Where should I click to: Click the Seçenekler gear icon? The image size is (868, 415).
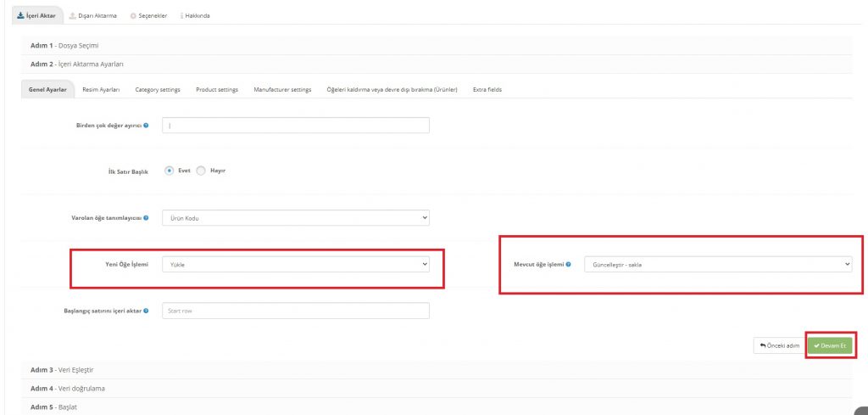(133, 16)
